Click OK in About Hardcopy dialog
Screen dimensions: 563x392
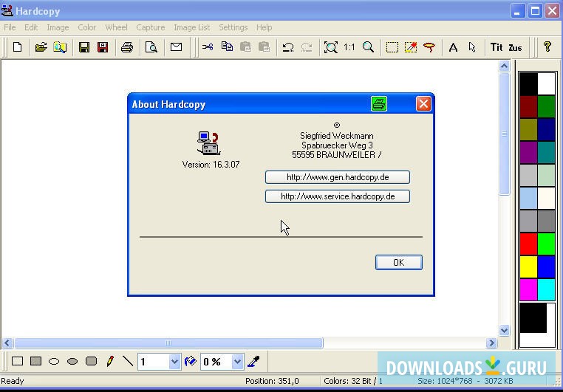click(398, 262)
